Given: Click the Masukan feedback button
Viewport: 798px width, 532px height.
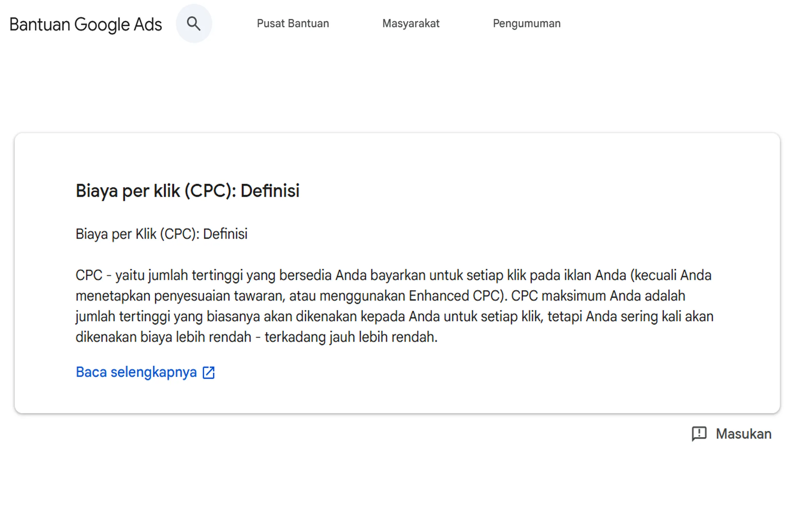Looking at the screenshot, I should (731, 434).
